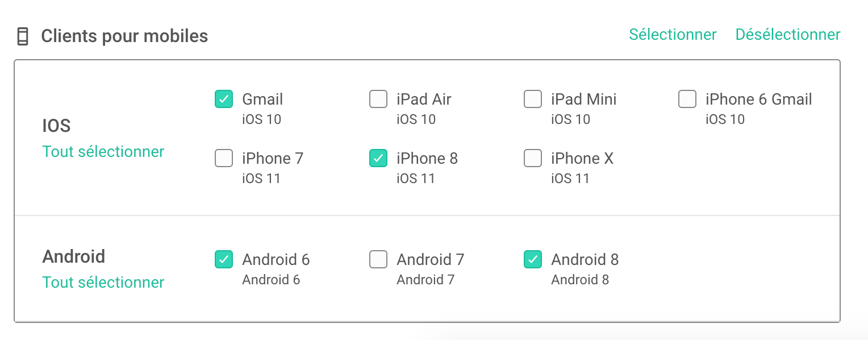Click the iPhone X label text
868x340 pixels.
tap(582, 158)
